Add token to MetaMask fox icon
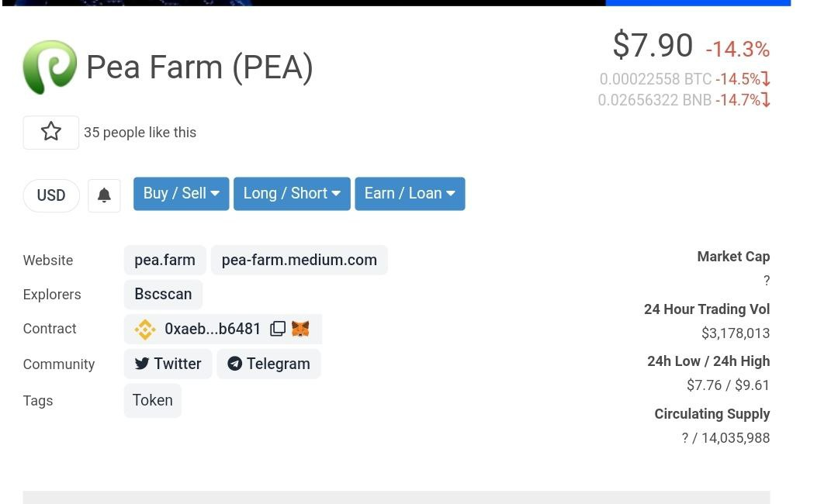The height and width of the screenshot is (504, 838). tap(300, 328)
